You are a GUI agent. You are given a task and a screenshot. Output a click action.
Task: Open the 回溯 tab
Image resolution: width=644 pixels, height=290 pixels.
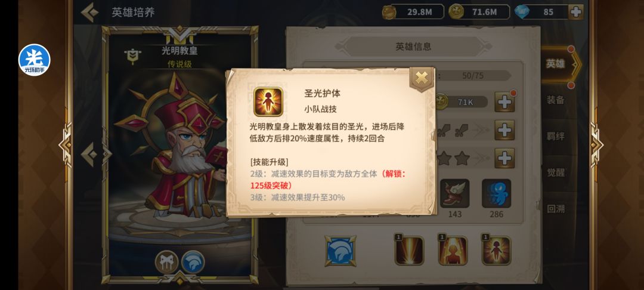pyautogui.click(x=555, y=209)
